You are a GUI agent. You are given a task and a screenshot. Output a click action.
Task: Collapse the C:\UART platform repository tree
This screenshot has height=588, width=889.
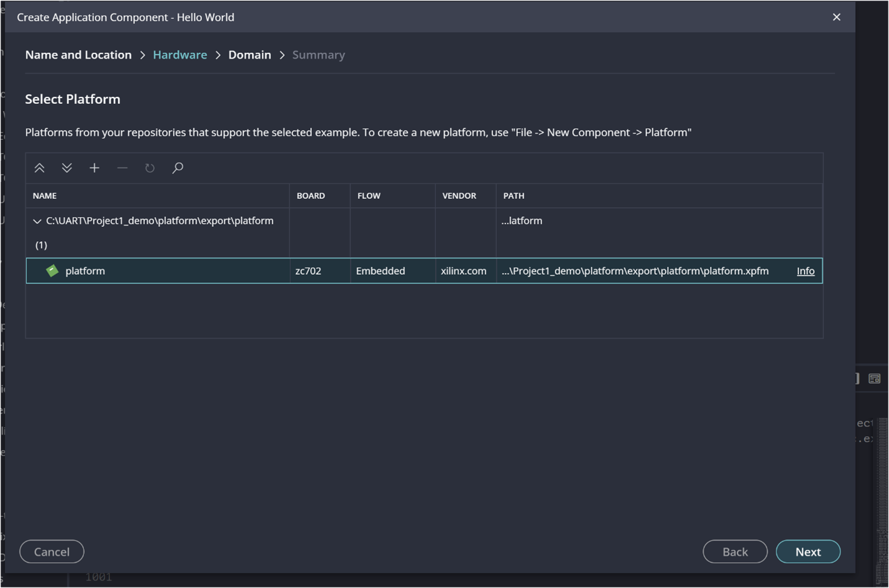36,220
